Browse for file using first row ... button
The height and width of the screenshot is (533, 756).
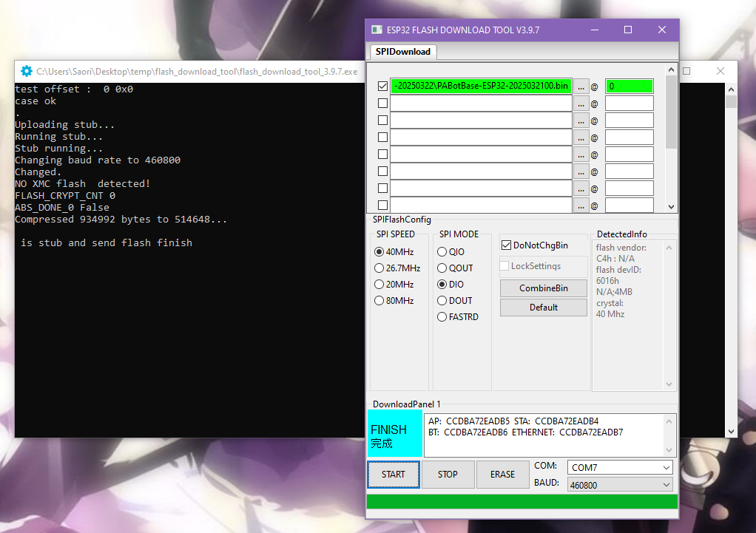coord(581,86)
